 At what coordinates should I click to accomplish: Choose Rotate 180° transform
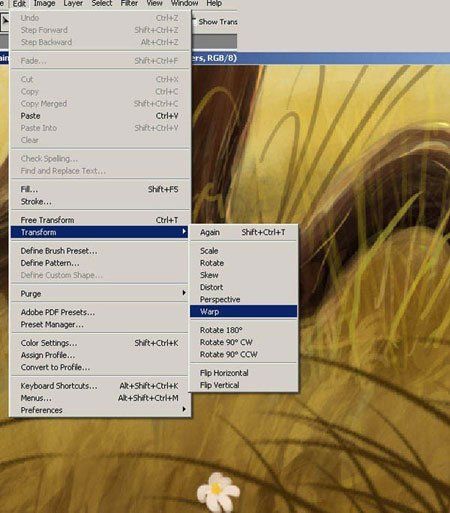click(x=243, y=330)
